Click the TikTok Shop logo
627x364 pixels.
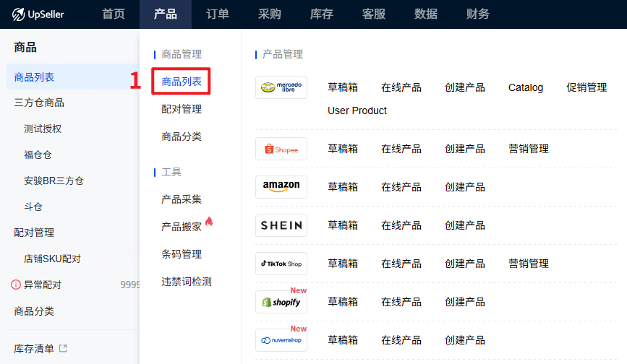(x=281, y=264)
